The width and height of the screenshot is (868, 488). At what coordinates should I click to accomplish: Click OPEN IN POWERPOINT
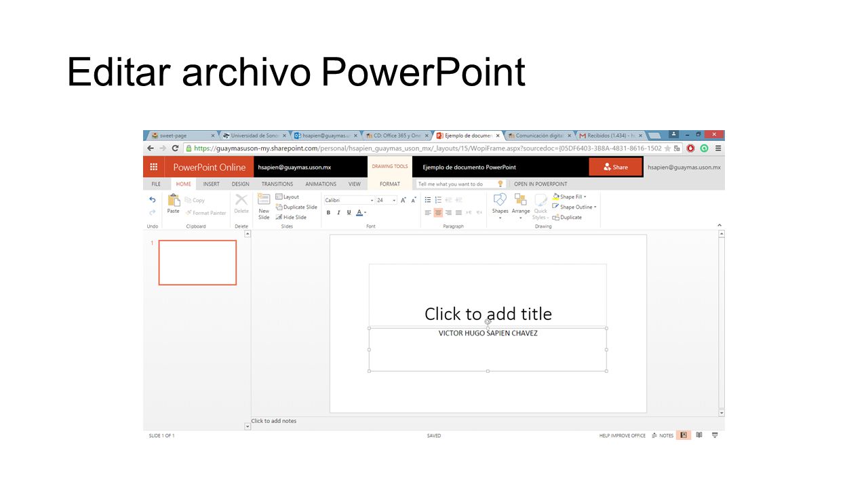[540, 184]
